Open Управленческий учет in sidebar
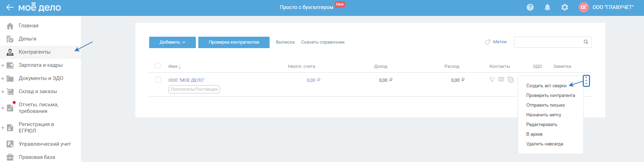Viewport: 644px width, 162px height. [45, 144]
